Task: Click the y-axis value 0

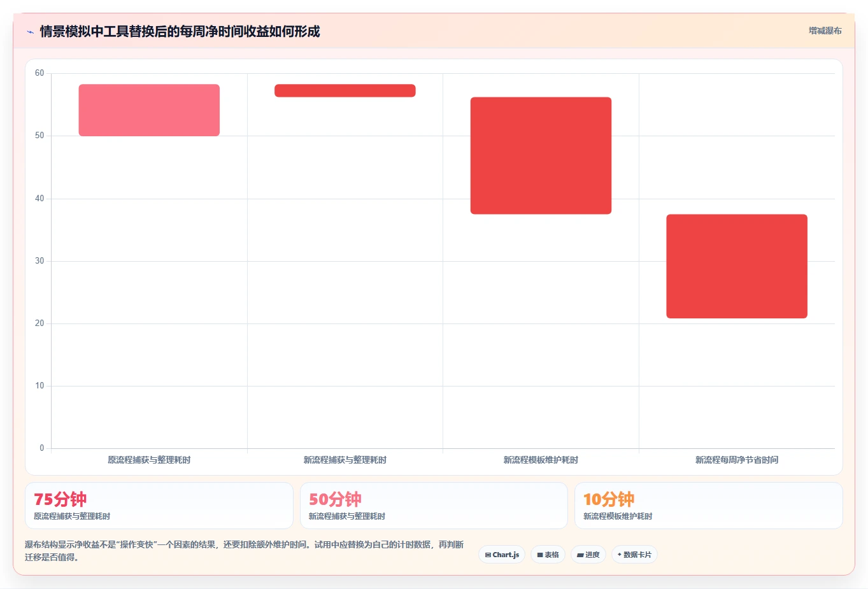Action: coord(42,448)
